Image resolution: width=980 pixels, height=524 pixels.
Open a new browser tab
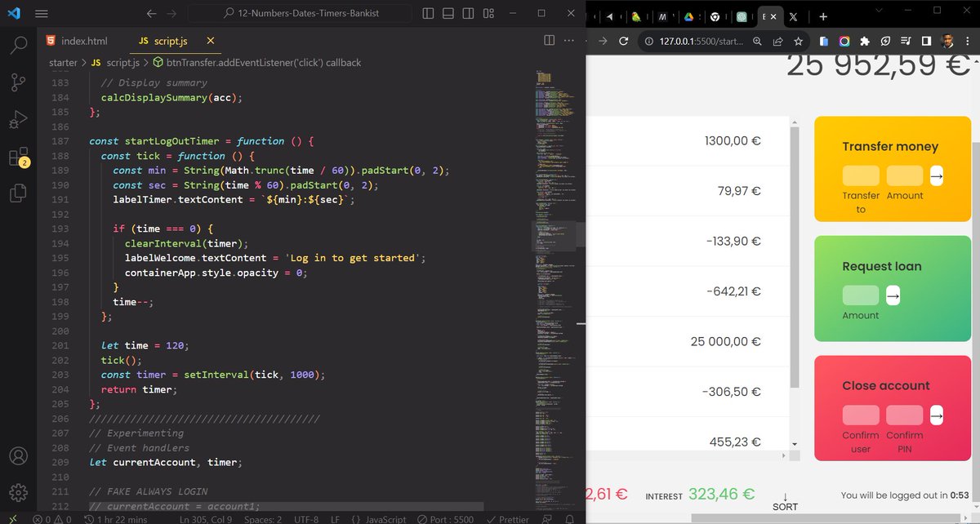pos(823,16)
